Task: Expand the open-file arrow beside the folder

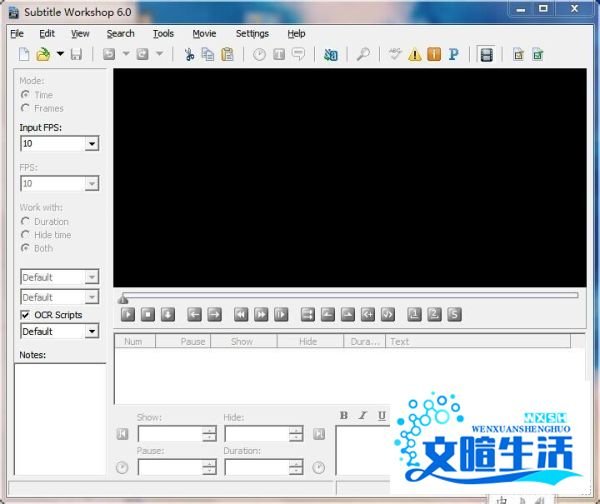Action: pyautogui.click(x=60, y=54)
